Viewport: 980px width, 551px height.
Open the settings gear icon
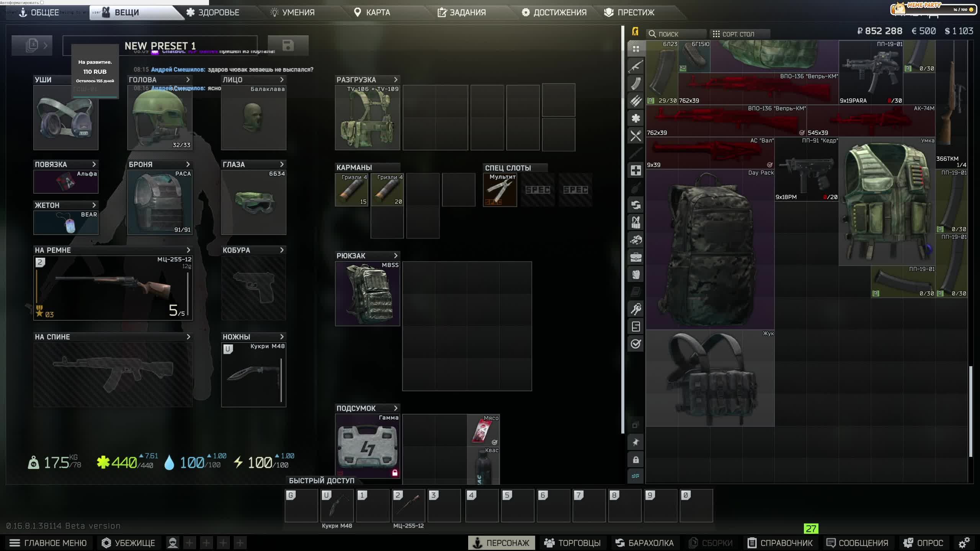(x=964, y=543)
